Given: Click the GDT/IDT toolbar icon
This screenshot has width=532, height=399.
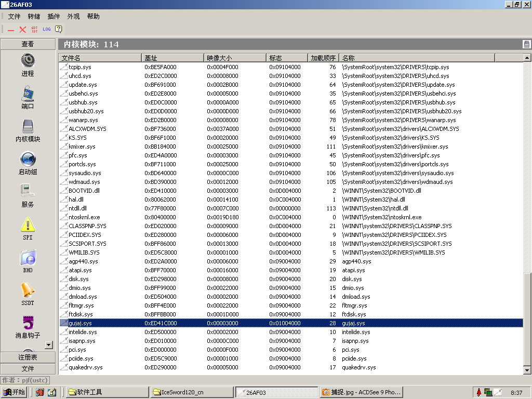Looking at the screenshot, I should (x=35, y=30).
